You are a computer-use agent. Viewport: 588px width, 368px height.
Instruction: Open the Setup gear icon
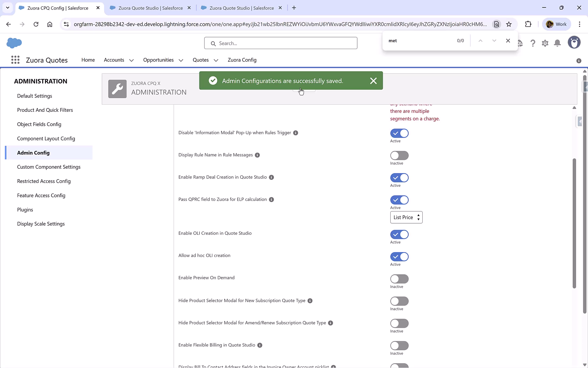click(x=545, y=43)
